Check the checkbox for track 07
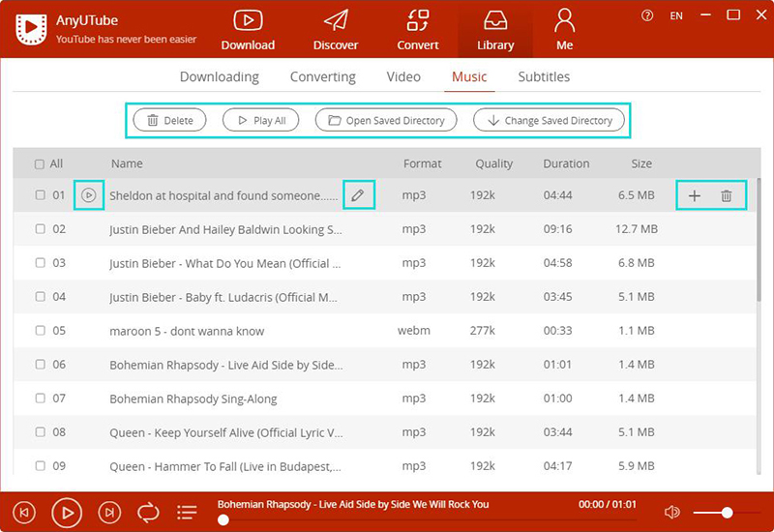774x532 pixels. point(40,398)
